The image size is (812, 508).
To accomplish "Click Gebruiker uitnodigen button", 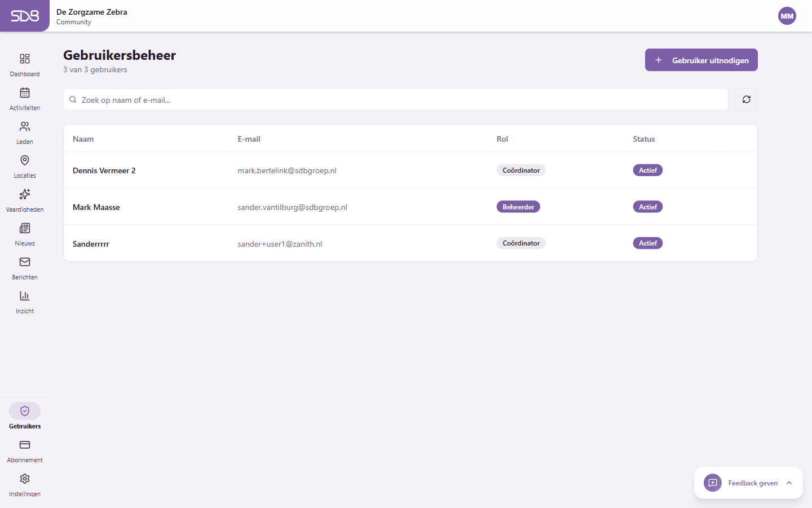I will click(x=701, y=60).
